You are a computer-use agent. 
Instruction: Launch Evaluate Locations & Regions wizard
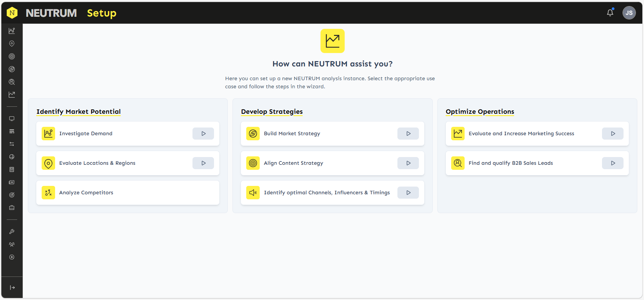pyautogui.click(x=203, y=163)
